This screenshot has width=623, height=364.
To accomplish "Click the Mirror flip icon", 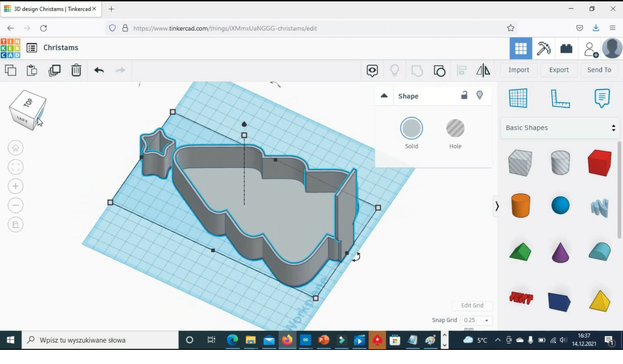I will pos(483,71).
